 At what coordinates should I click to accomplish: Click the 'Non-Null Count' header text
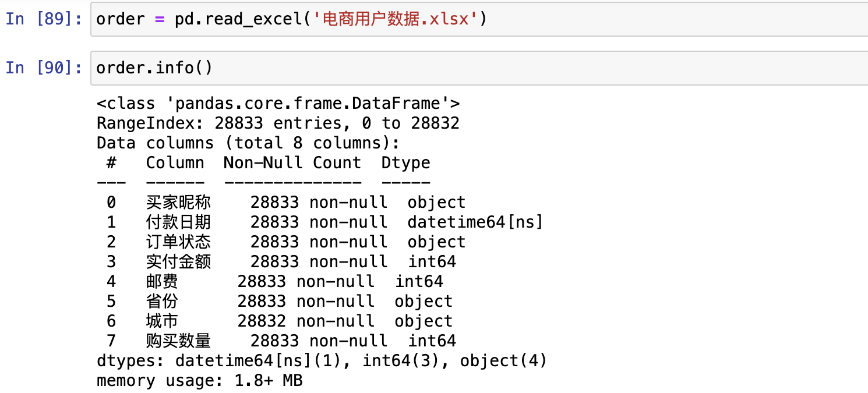(x=292, y=163)
